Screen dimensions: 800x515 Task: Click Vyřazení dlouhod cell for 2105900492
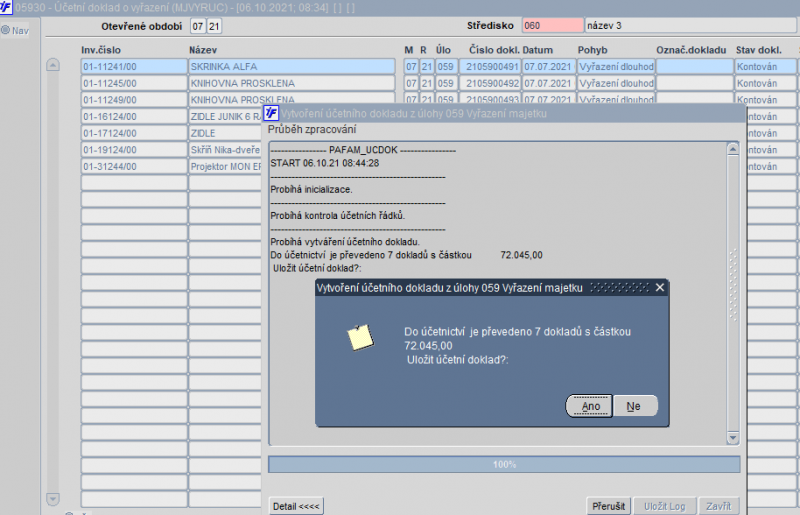pyautogui.click(x=616, y=83)
